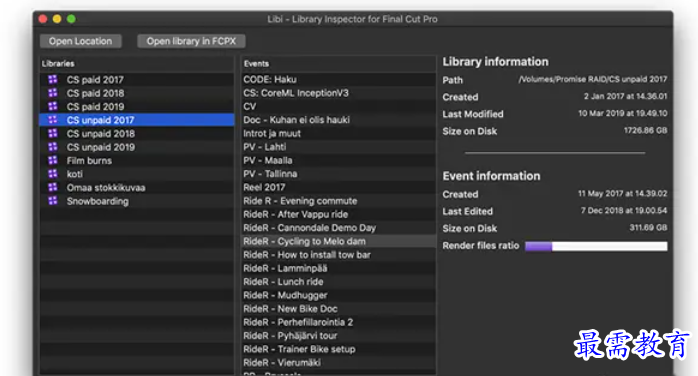Click the Render files ratio bar
Image resolution: width=698 pixels, height=376 pixels.
[596, 246]
